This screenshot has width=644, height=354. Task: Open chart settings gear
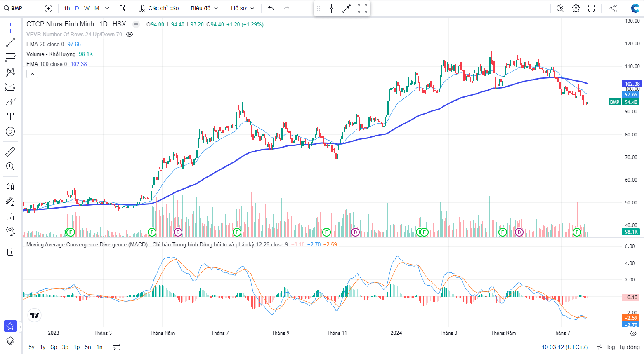576,8
